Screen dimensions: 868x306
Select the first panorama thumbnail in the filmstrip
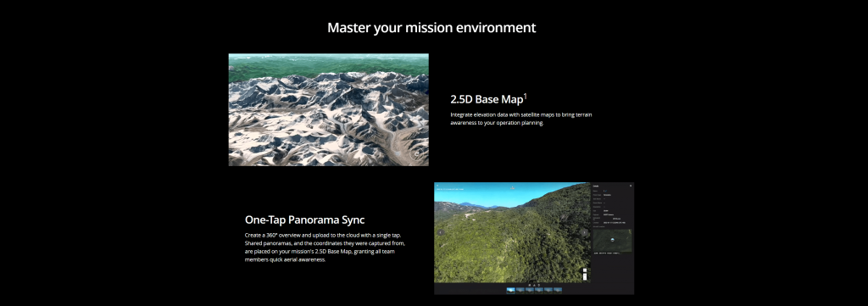511,291
